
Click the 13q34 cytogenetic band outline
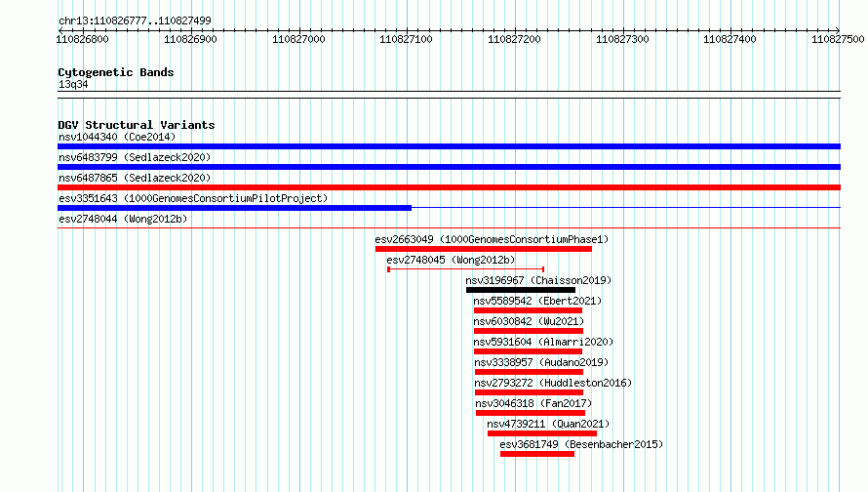449,95
